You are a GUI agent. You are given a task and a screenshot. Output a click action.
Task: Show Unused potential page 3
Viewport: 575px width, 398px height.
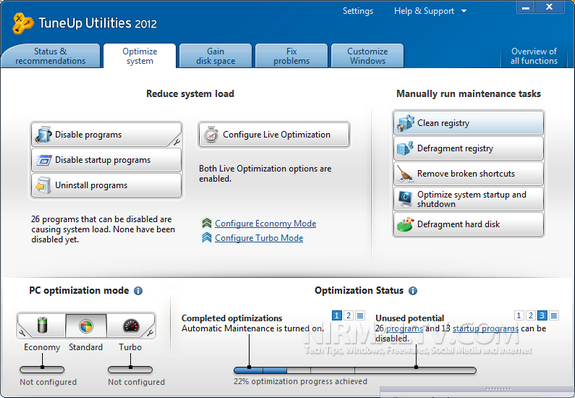tap(542, 315)
